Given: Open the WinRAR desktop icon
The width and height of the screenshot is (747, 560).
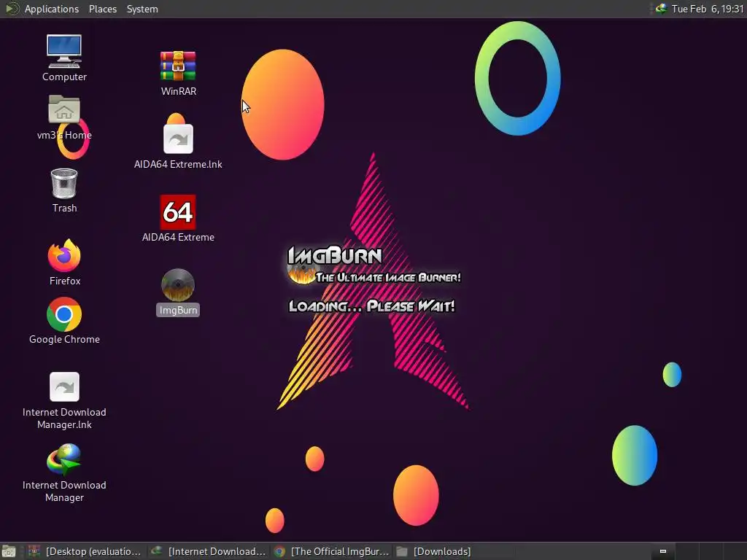Looking at the screenshot, I should (178, 66).
